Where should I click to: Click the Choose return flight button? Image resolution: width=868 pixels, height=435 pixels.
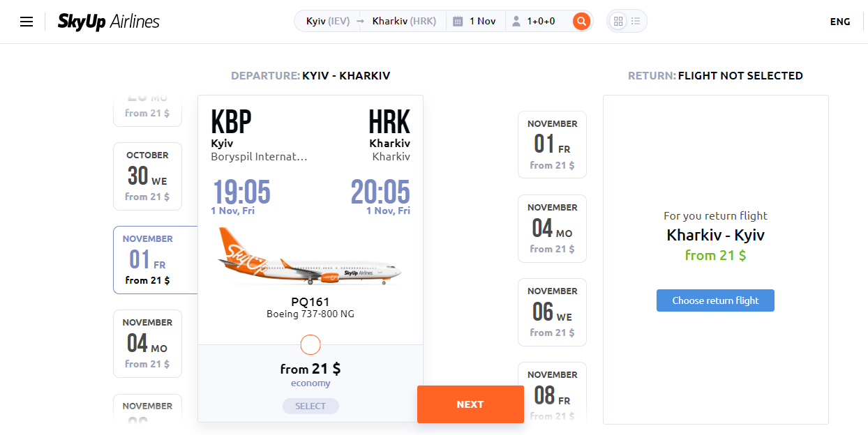[715, 300]
